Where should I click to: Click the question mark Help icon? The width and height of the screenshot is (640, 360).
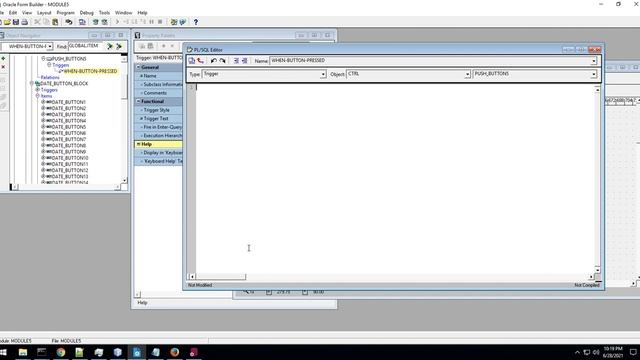(196, 22)
